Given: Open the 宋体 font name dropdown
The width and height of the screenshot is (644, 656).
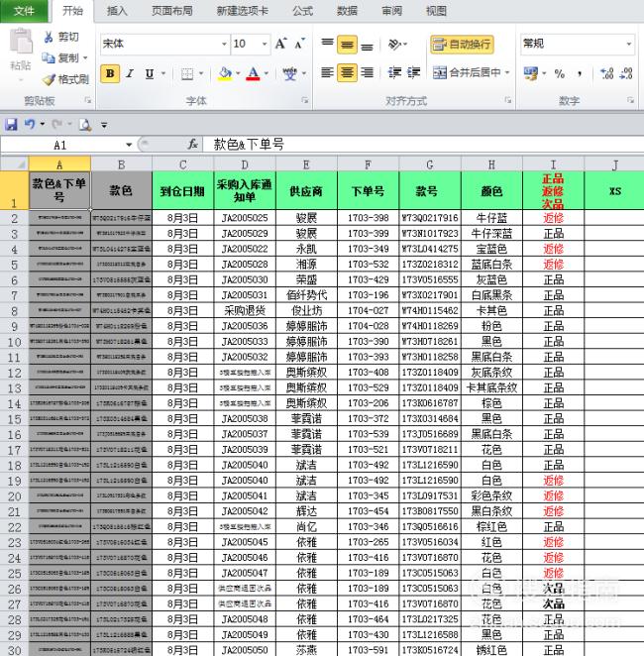Looking at the screenshot, I should (x=224, y=44).
